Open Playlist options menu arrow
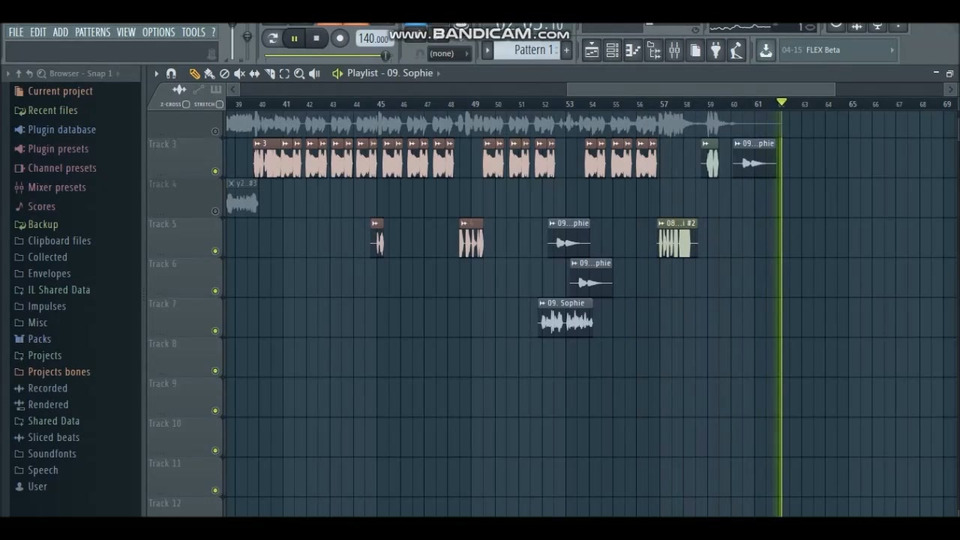This screenshot has height=540, width=960. tap(157, 73)
